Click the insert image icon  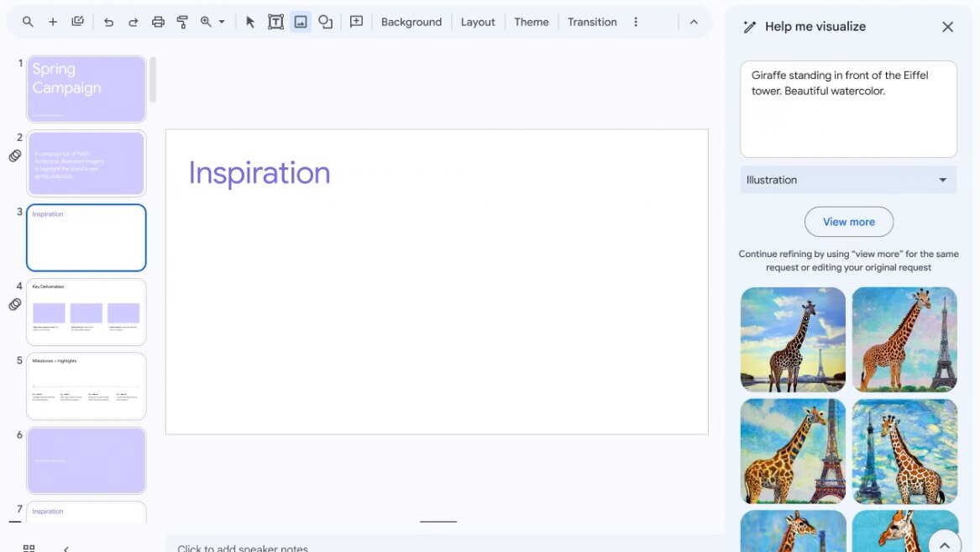(301, 22)
